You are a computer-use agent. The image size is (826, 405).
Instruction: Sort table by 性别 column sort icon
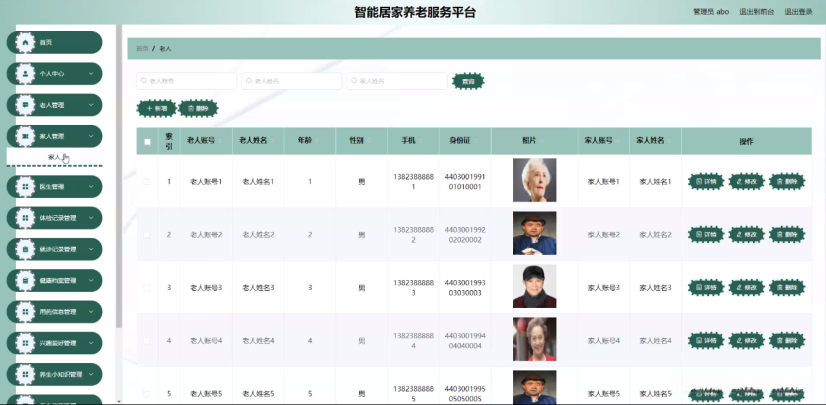pos(369,141)
